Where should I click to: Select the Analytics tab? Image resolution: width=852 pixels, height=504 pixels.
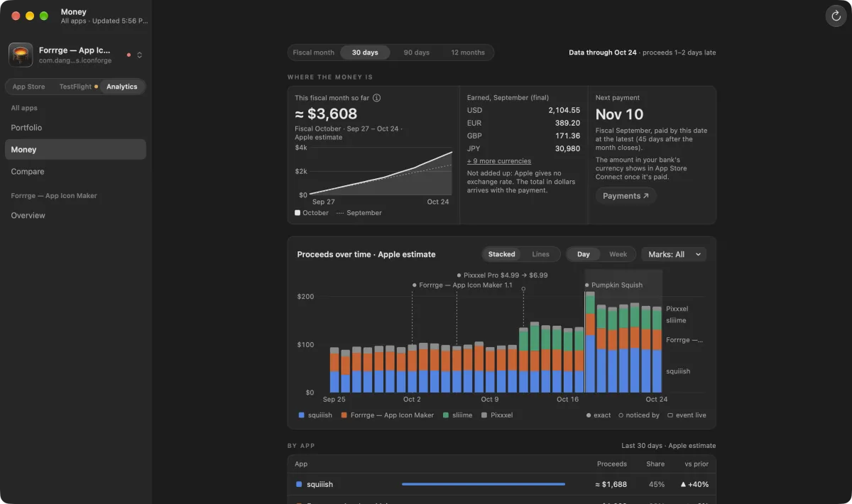click(x=122, y=87)
